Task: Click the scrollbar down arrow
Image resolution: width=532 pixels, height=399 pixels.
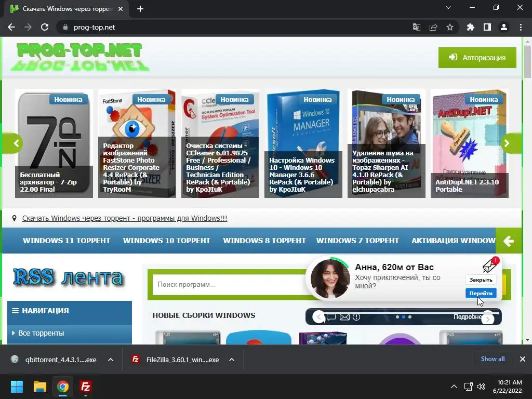Action: pyautogui.click(x=527, y=340)
